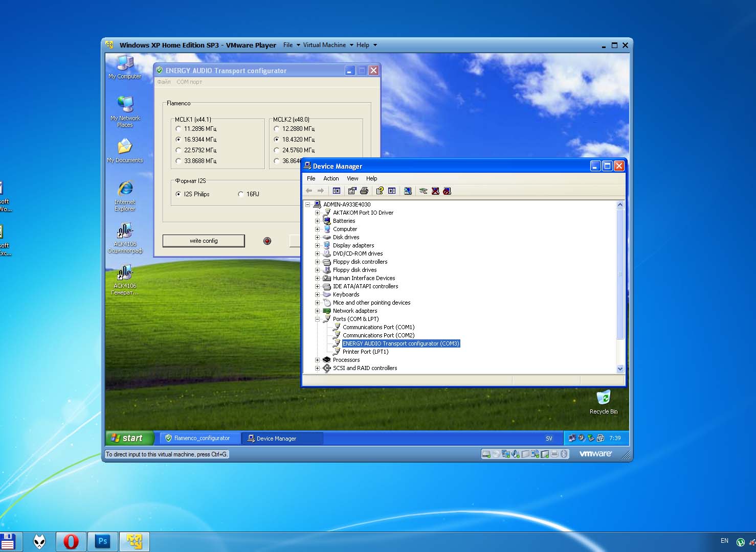The image size is (756, 552).
Task: Collapse the ADMIN-A933E4030 root node
Action: pyautogui.click(x=307, y=204)
